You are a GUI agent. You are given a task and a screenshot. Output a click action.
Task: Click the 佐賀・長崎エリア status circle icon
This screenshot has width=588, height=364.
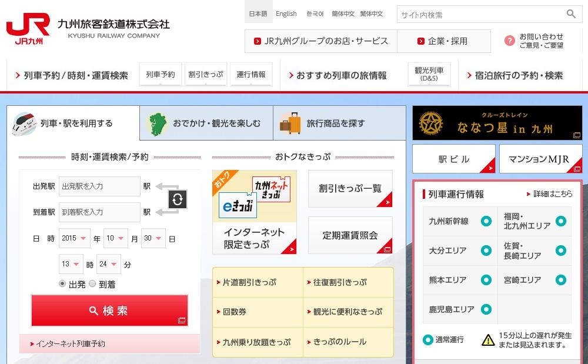pyautogui.click(x=561, y=251)
